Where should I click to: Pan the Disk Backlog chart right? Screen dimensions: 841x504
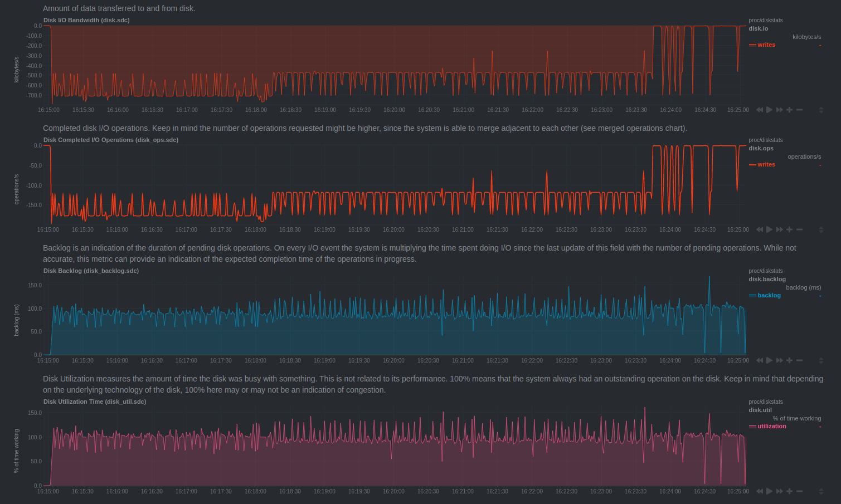pos(779,360)
